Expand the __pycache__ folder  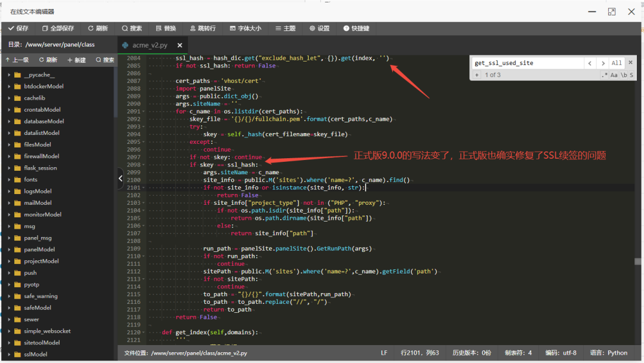click(9, 75)
